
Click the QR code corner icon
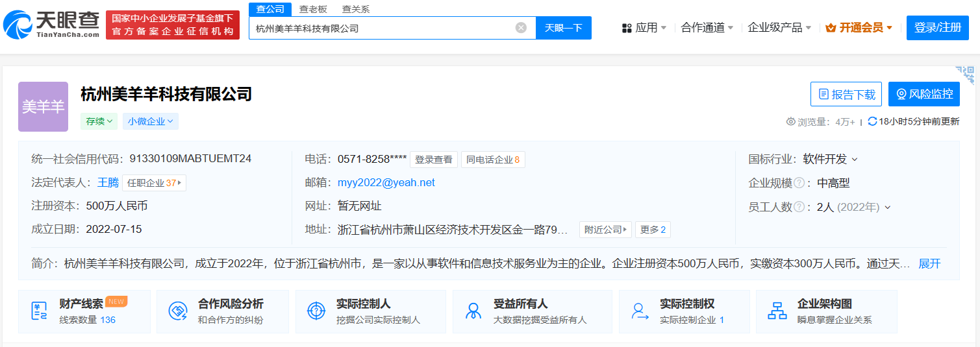pyautogui.click(x=965, y=75)
